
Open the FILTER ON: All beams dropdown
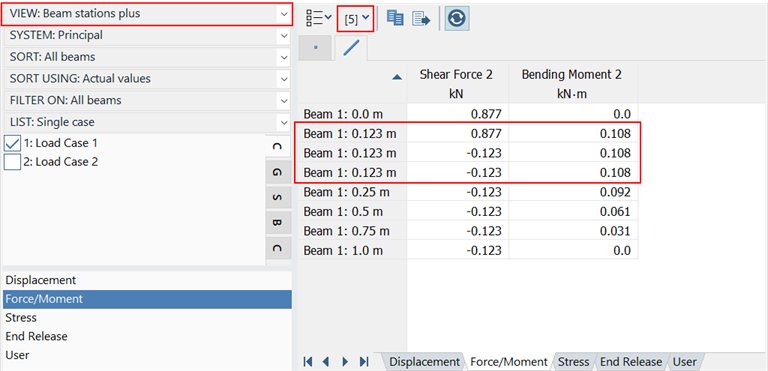point(147,100)
